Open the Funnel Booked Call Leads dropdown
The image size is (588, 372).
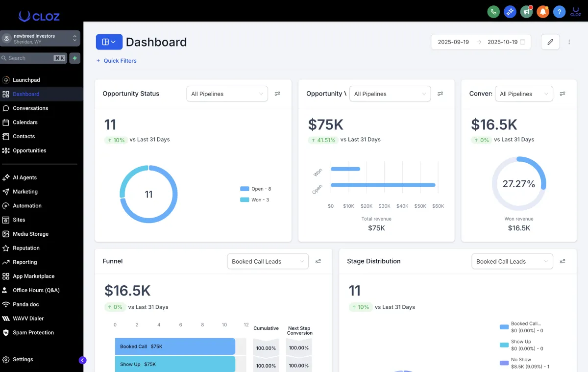(x=268, y=261)
